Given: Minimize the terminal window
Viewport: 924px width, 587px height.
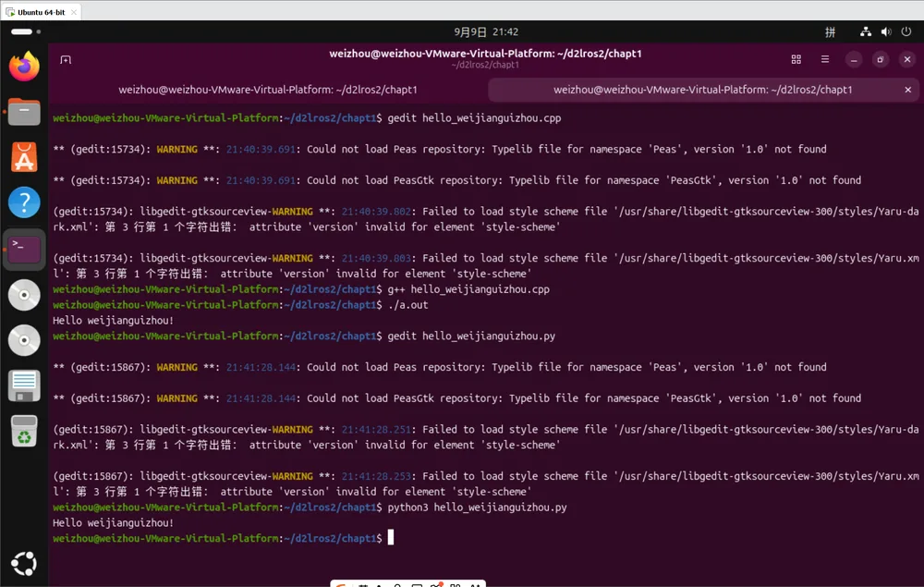Looking at the screenshot, I should tap(854, 59).
